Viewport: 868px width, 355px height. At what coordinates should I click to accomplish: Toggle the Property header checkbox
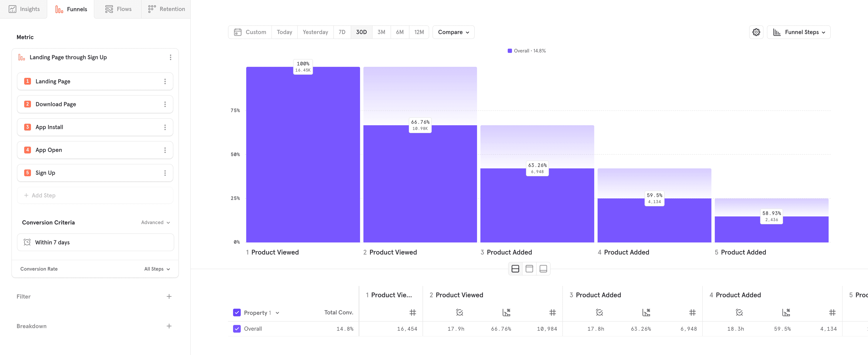click(x=237, y=313)
